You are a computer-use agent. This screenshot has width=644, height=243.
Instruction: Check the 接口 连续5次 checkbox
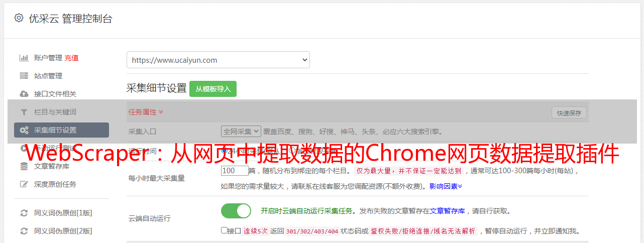click(x=224, y=230)
